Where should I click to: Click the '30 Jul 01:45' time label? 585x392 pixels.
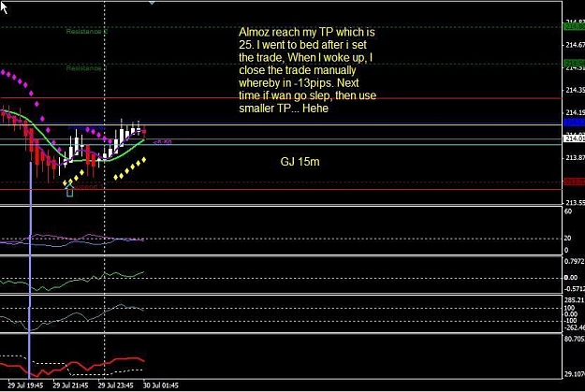click(x=161, y=385)
